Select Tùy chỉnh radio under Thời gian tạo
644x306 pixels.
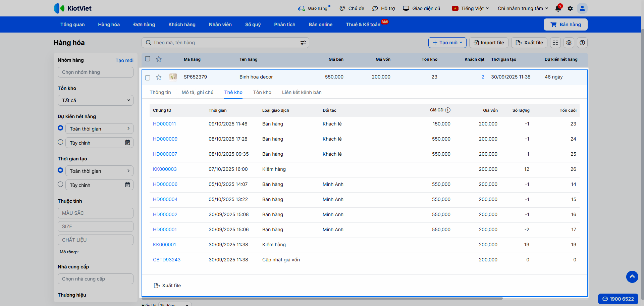pyautogui.click(x=60, y=184)
